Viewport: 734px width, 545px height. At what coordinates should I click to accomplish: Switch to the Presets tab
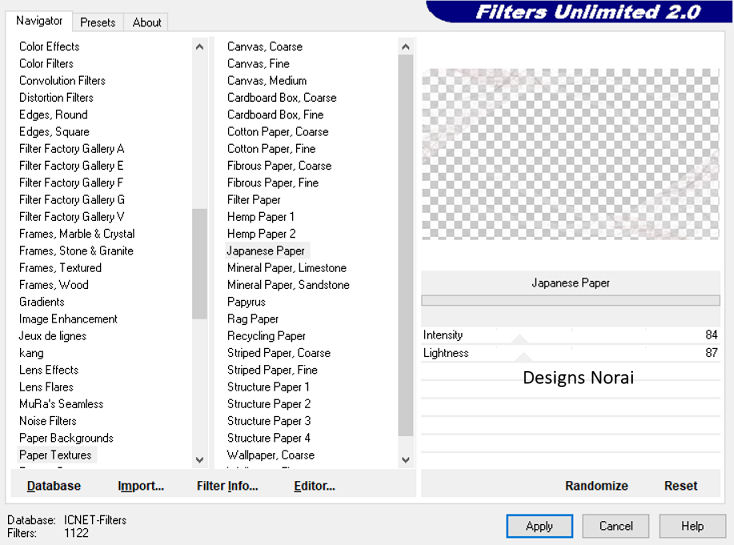[97, 22]
